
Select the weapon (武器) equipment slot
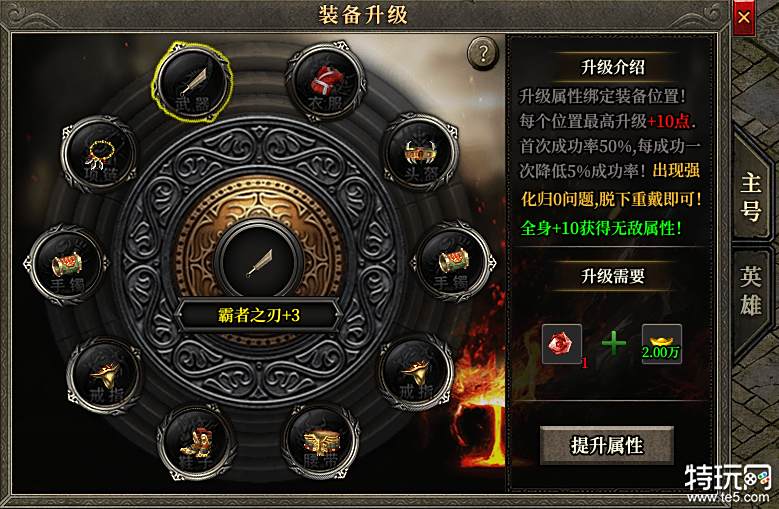point(192,82)
